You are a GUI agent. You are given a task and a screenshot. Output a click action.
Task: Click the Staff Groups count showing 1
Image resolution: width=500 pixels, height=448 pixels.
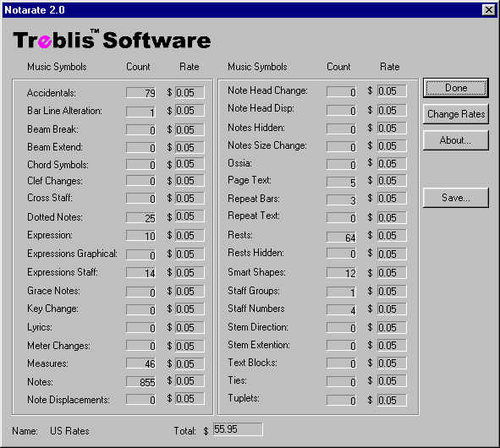(342, 292)
